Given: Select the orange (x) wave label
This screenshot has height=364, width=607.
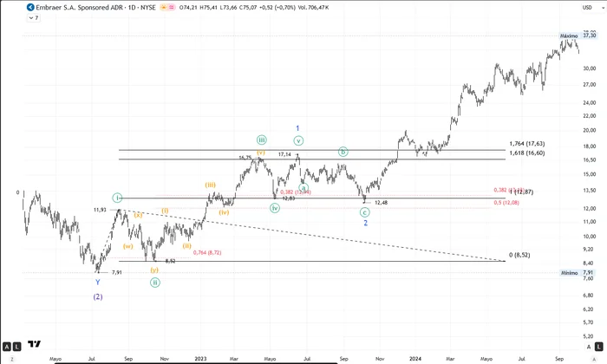Looking at the screenshot, I should (138, 215).
